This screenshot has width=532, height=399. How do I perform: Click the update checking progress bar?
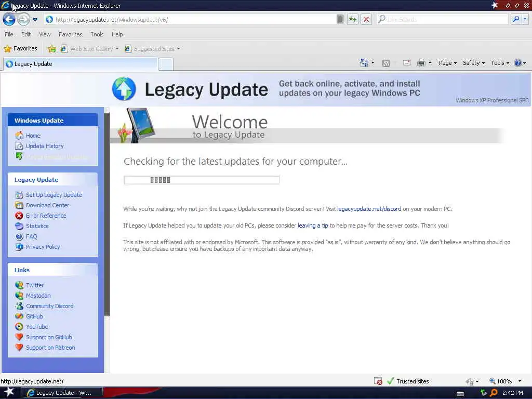(x=202, y=180)
